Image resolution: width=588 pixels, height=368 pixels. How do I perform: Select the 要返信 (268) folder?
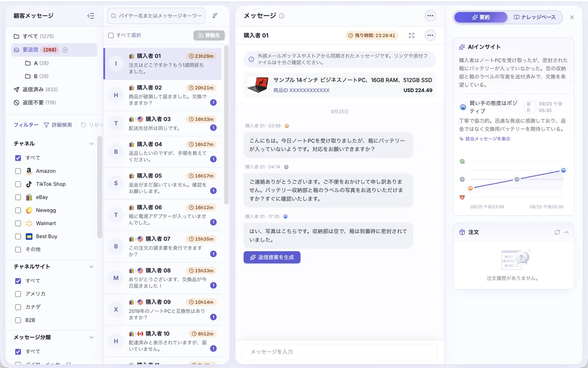pos(54,50)
